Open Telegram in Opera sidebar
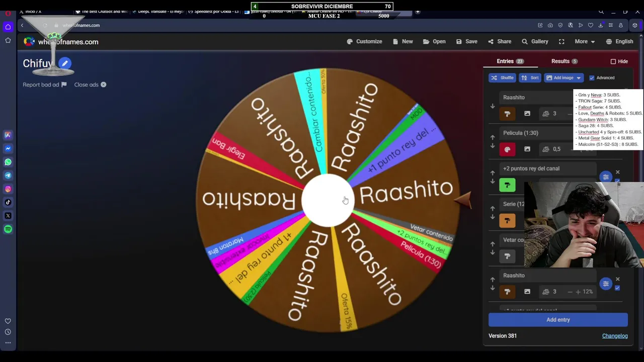Image resolution: width=644 pixels, height=362 pixels. (x=8, y=175)
